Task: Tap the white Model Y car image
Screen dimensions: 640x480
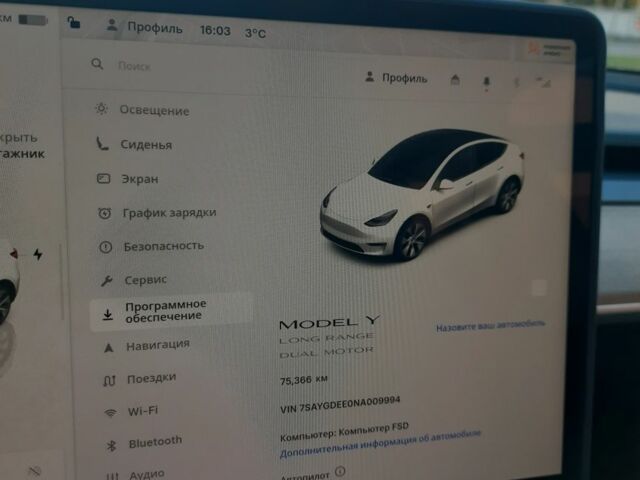Action: click(421, 196)
